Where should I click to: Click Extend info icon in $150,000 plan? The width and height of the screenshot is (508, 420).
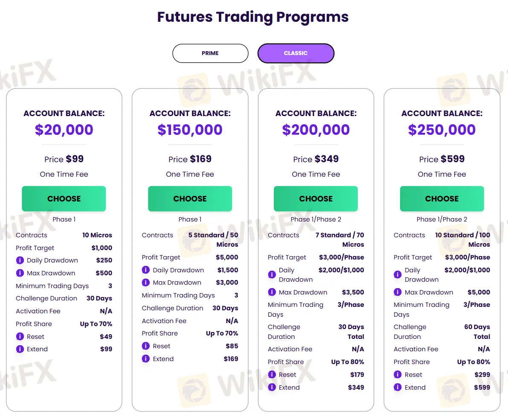pyautogui.click(x=146, y=359)
